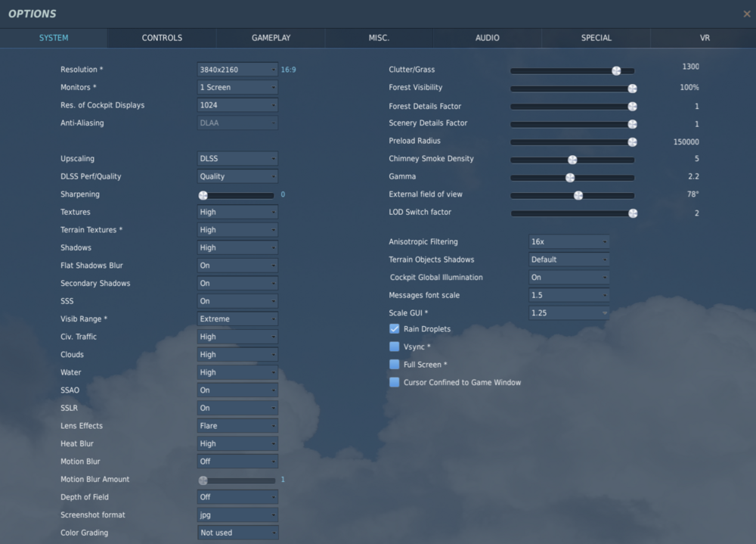Toggle the Rain Droplets checkbox
Viewport: 756px width, 544px height.
click(x=395, y=328)
